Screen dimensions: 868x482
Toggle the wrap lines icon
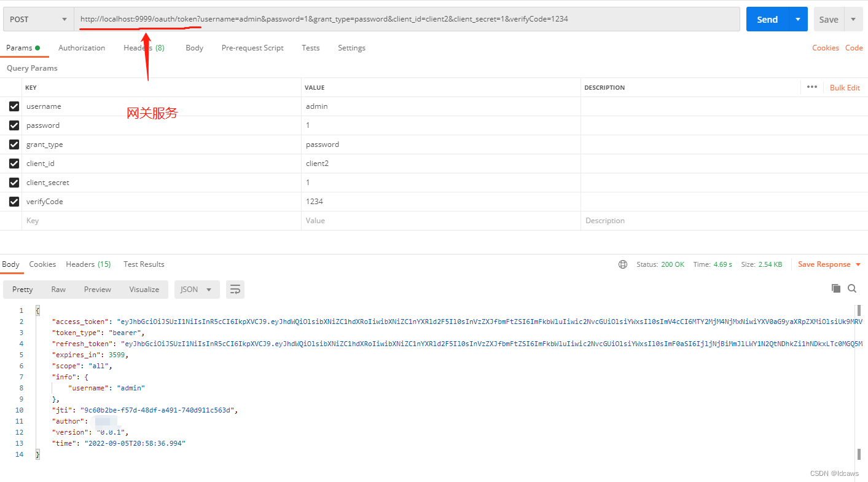click(235, 290)
